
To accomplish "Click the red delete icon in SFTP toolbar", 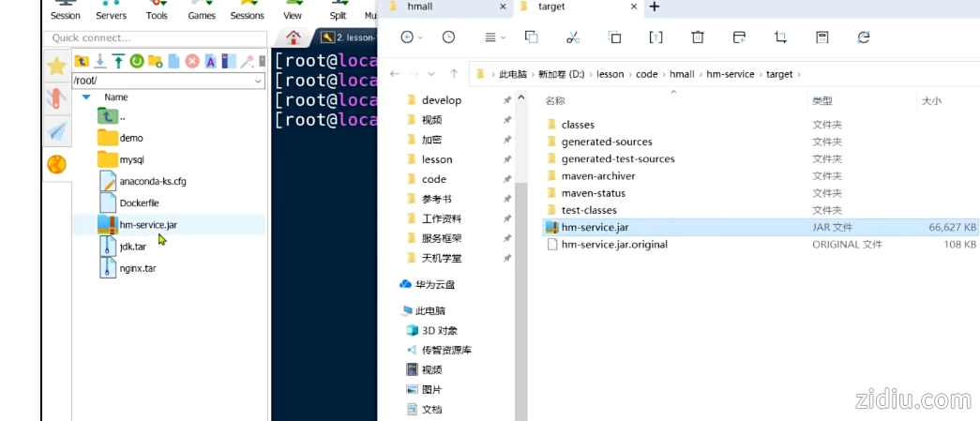I will pos(192,62).
